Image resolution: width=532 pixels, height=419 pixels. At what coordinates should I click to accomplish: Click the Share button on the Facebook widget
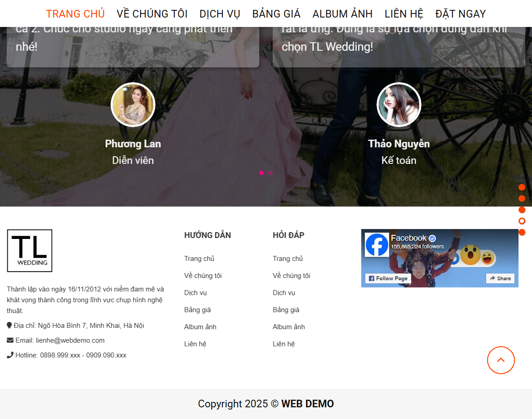500,278
